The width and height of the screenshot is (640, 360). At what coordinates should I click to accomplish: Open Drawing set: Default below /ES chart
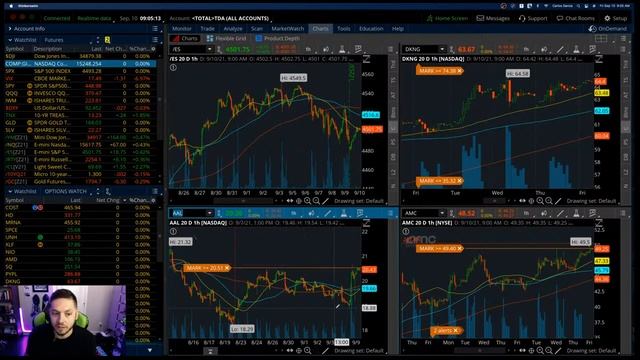359,201
